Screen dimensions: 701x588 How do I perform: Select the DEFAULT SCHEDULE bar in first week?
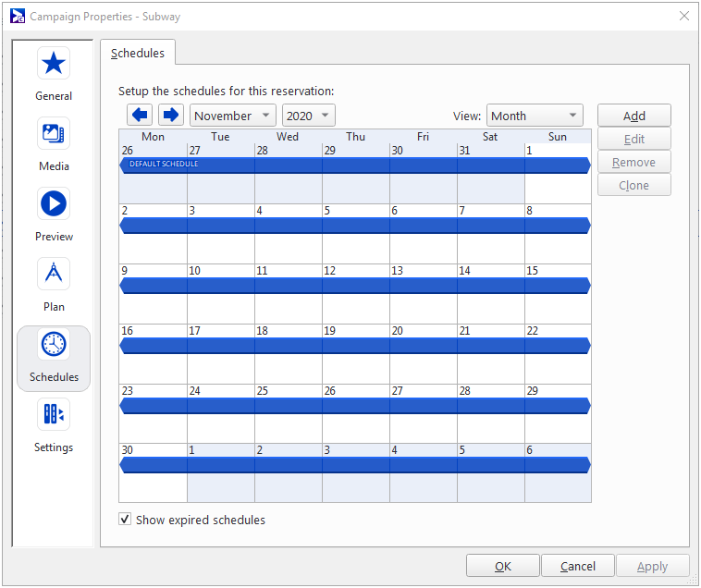click(x=355, y=165)
